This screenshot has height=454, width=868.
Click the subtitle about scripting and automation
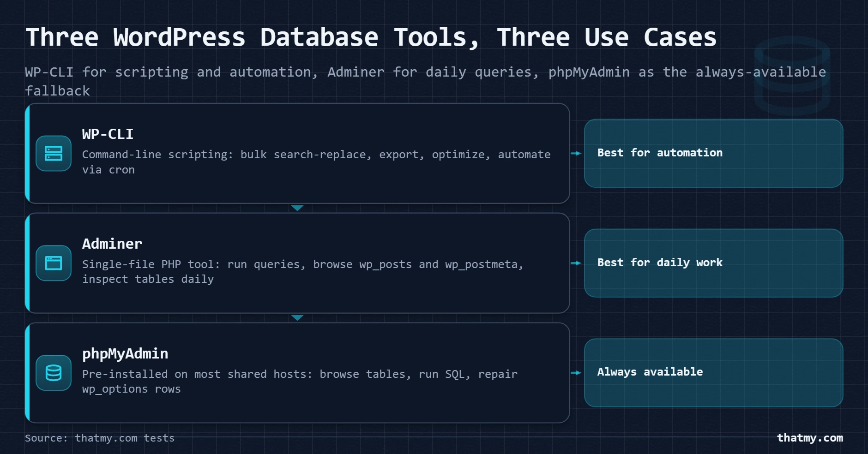click(x=425, y=81)
